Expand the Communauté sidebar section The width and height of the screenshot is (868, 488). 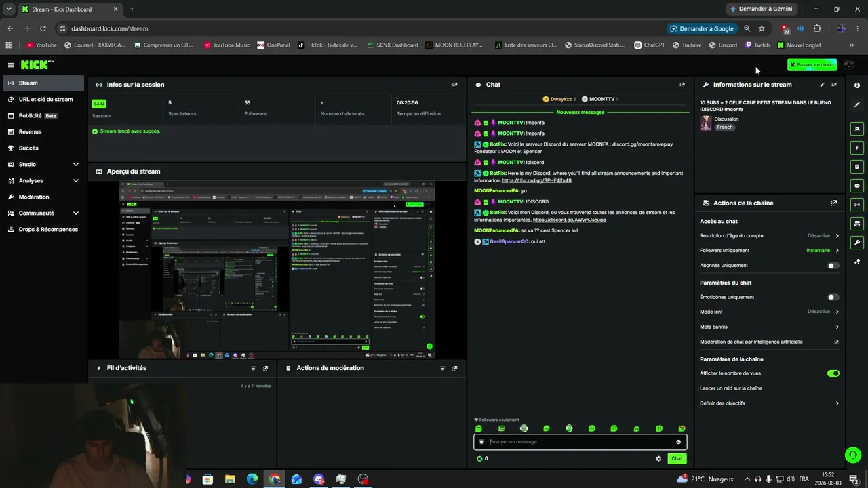43,213
